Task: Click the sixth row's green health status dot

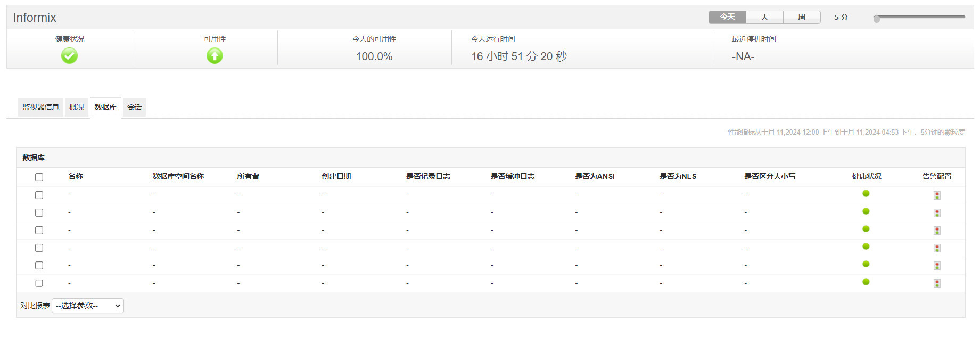Action: [x=866, y=281]
